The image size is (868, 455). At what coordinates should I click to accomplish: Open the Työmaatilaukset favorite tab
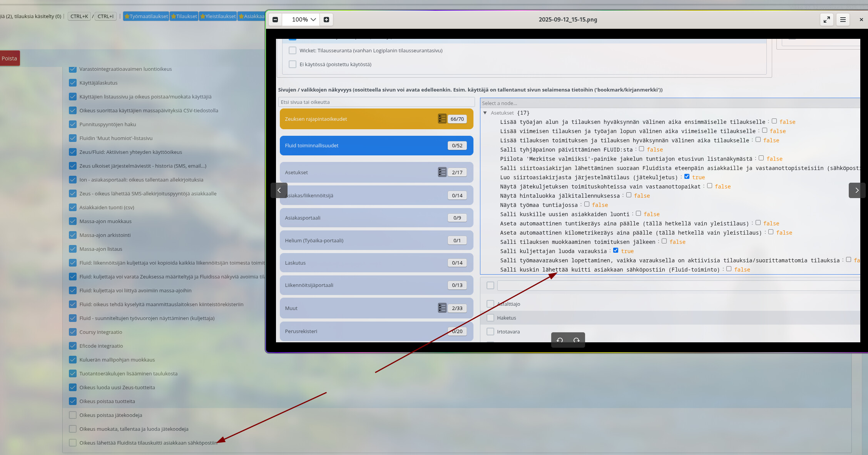tap(146, 16)
